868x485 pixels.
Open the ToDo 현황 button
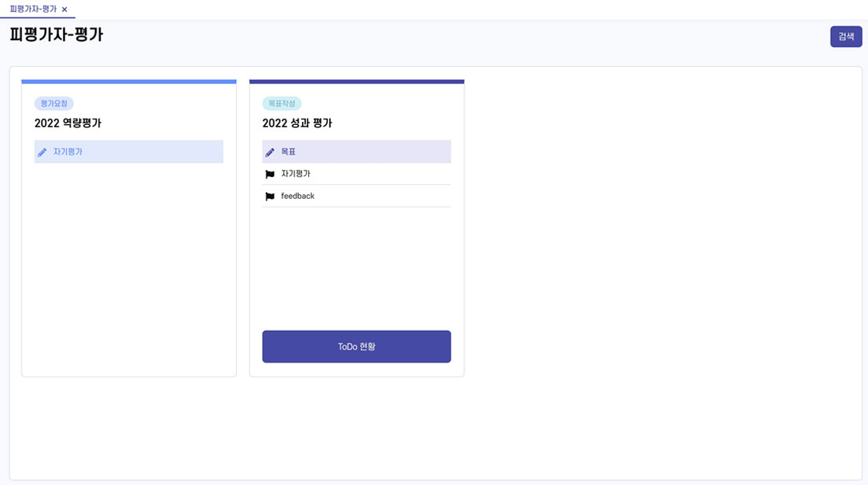(x=356, y=347)
